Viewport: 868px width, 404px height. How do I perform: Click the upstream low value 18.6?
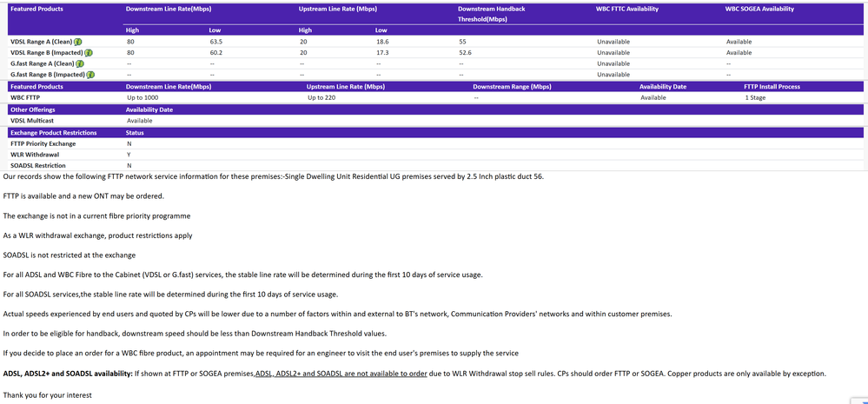tap(382, 42)
